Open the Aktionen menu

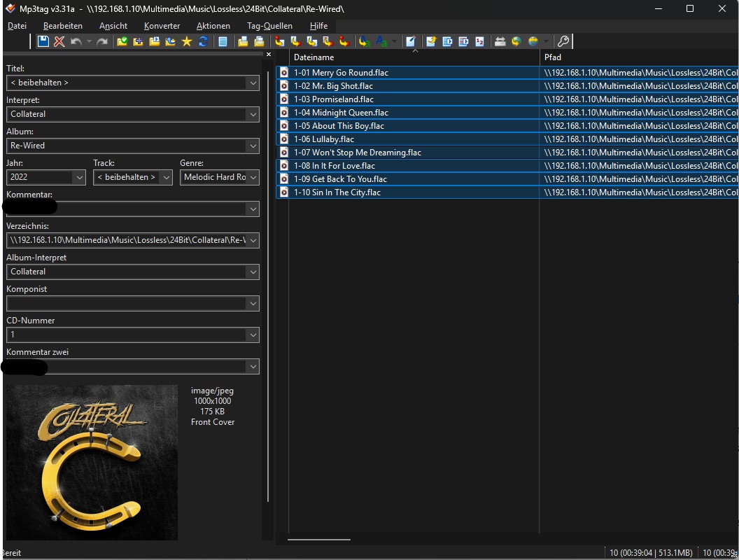pyautogui.click(x=213, y=26)
